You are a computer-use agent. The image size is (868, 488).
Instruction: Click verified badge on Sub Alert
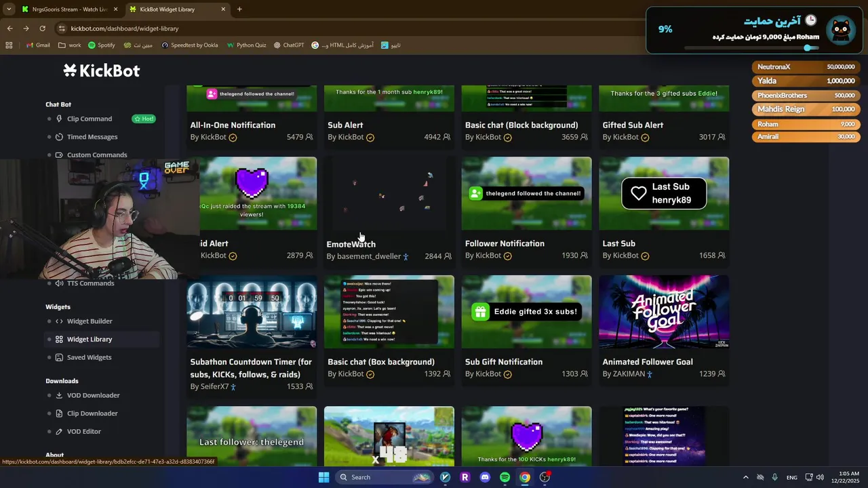coord(370,138)
